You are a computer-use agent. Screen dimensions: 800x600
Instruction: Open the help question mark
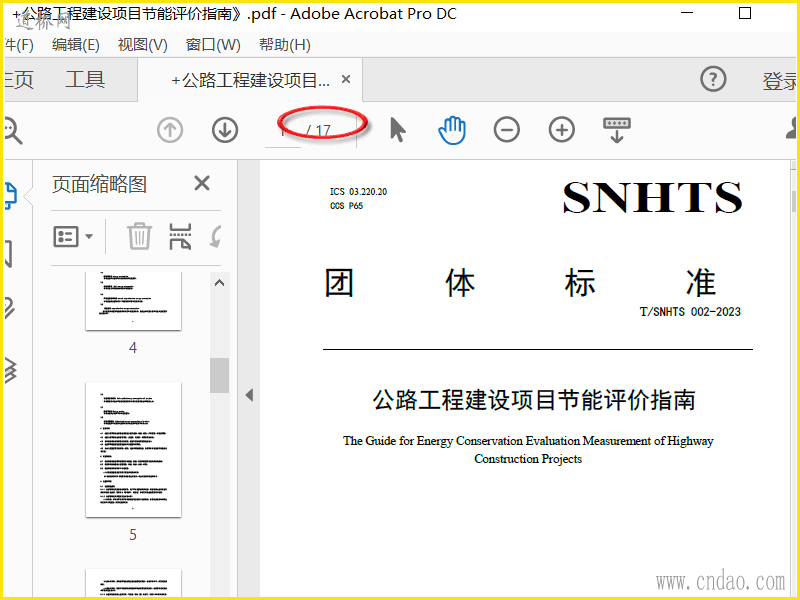(713, 79)
